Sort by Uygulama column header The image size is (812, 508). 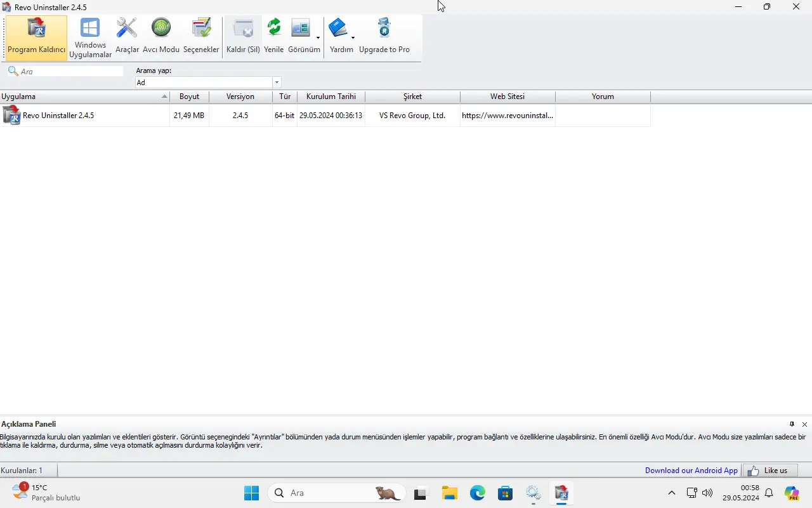84,97
